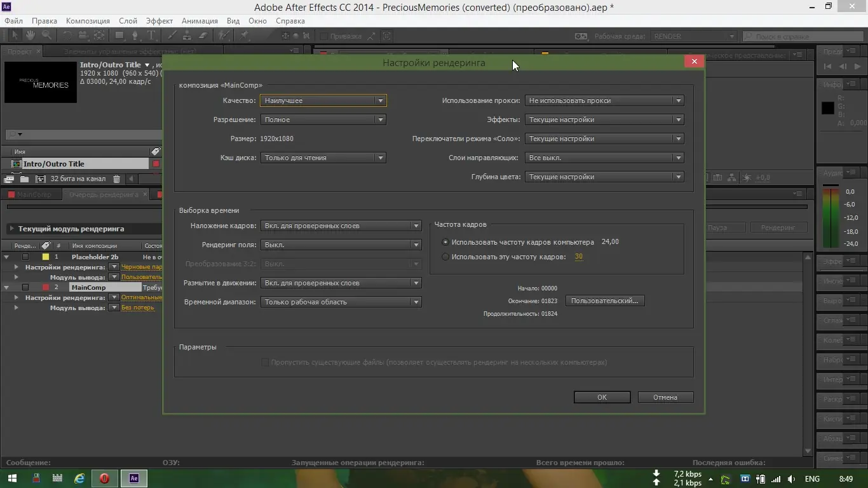Open the Разрешение dropdown
Screen dimensions: 868x488
click(323, 119)
